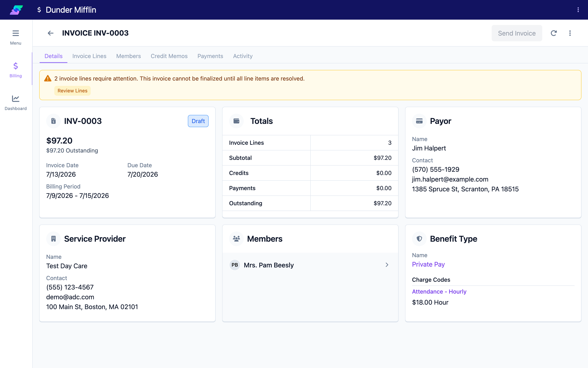This screenshot has height=368, width=588.
Task: Click the due date 7/20/2026
Action: click(x=143, y=175)
